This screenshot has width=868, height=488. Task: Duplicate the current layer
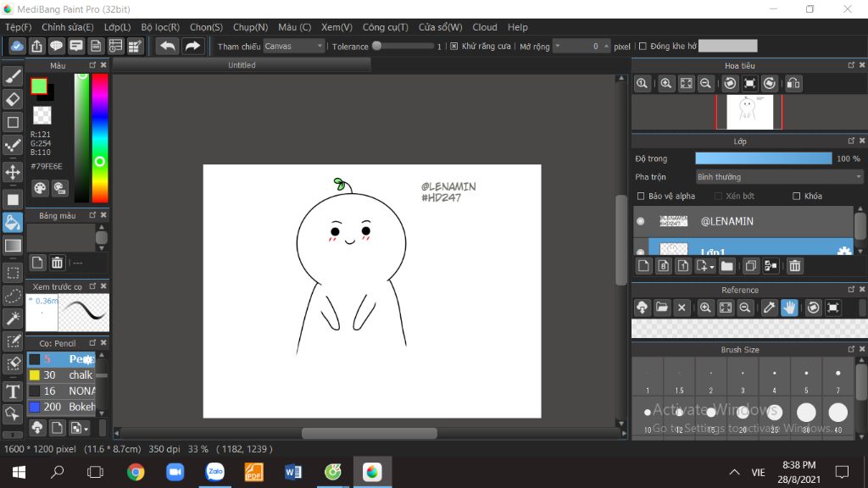(x=751, y=266)
